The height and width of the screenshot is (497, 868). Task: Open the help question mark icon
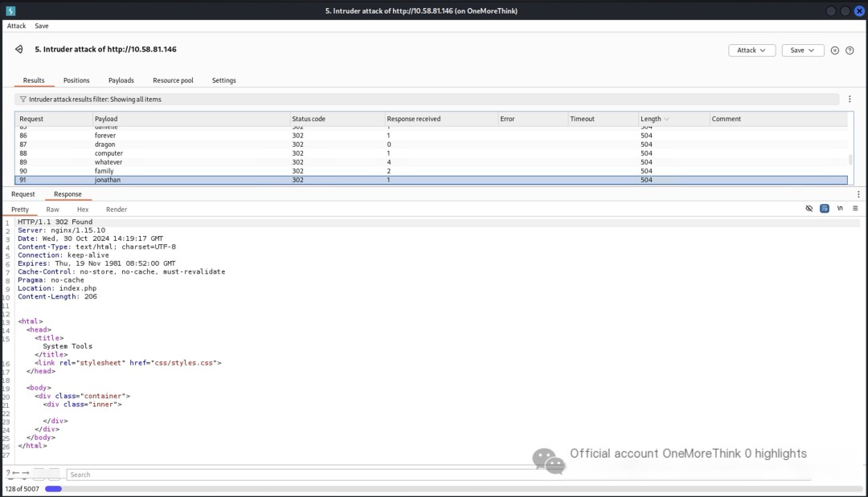pyautogui.click(x=850, y=51)
